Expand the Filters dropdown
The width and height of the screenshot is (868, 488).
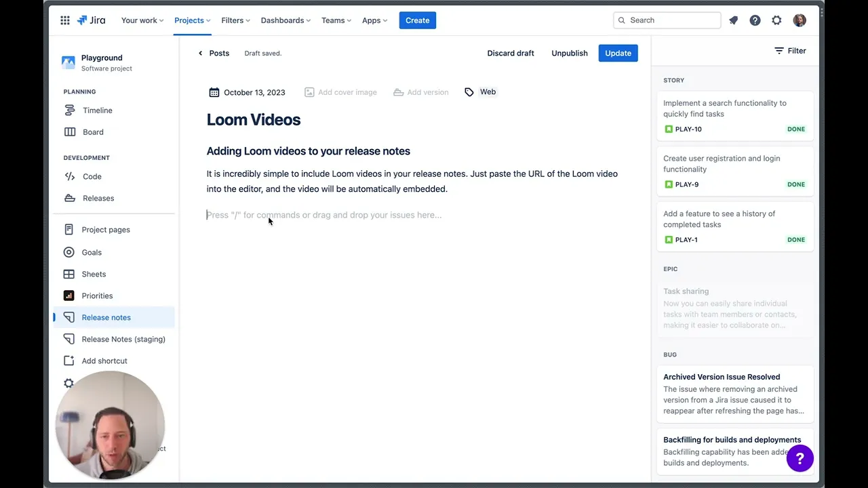235,20
